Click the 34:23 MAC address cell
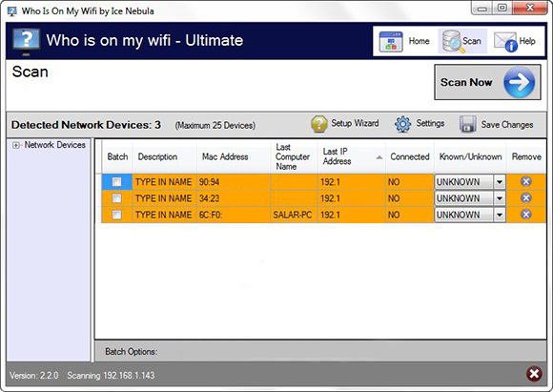 [x=234, y=198]
